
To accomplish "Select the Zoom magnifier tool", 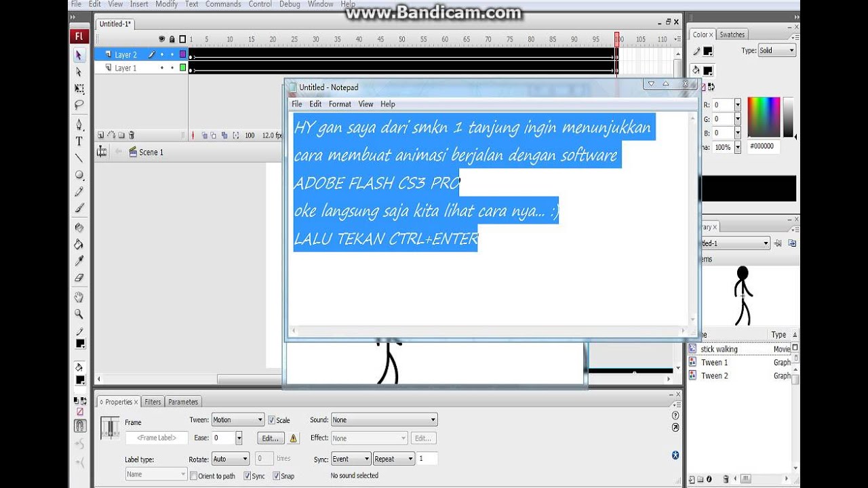I will (79, 314).
